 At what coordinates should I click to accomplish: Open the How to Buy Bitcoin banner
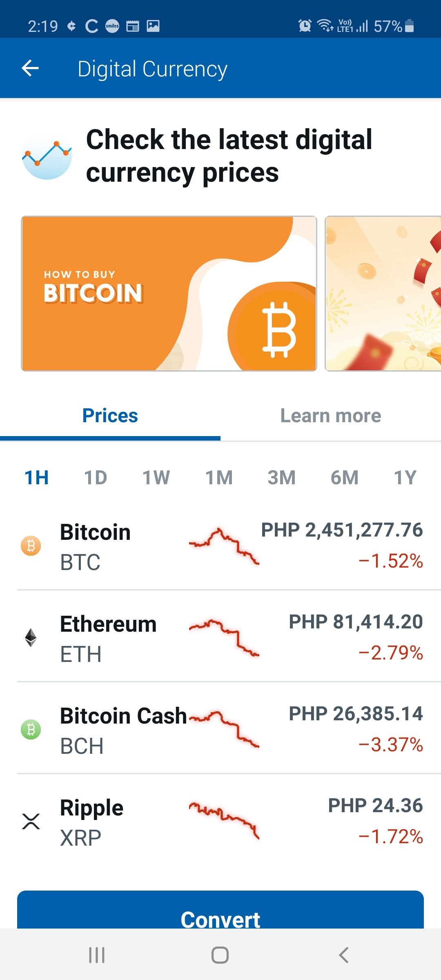coord(169,294)
